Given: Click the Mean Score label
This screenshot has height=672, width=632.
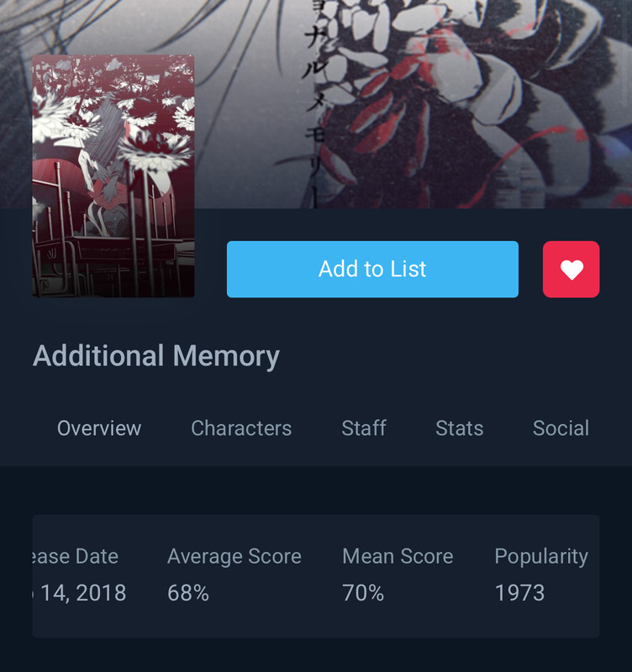Looking at the screenshot, I should click(398, 556).
